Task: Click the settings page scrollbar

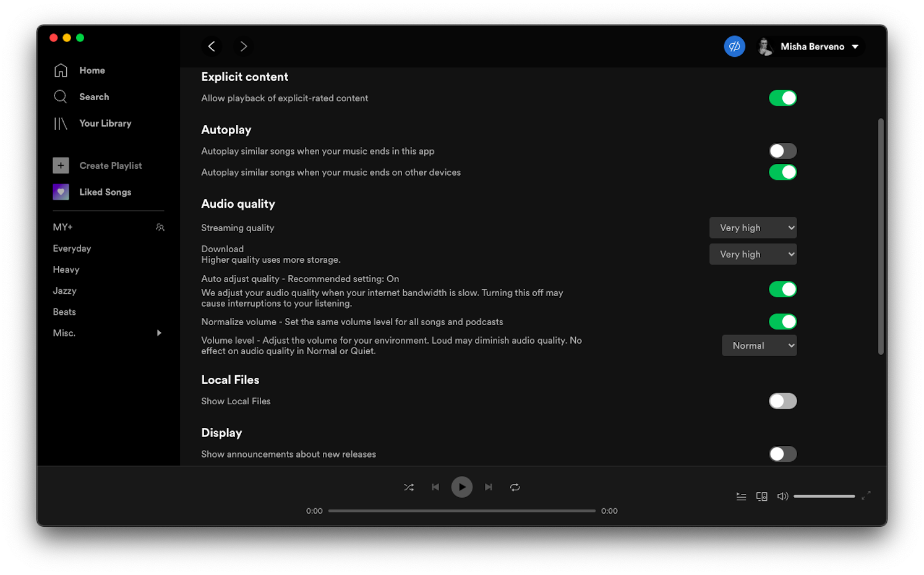Action: point(881,235)
